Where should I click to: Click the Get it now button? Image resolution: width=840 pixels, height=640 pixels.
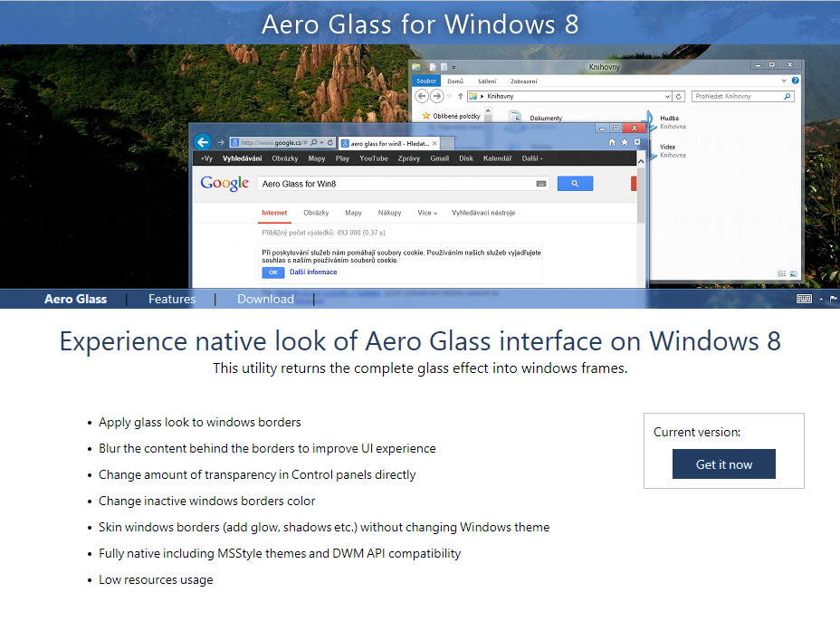point(724,463)
